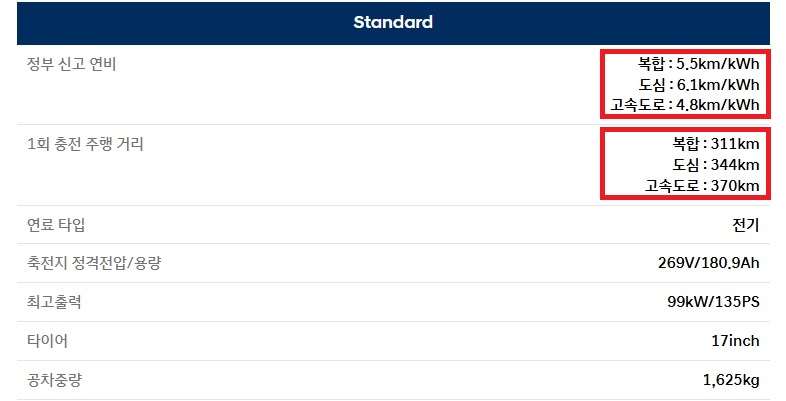The image size is (786, 401).
Task: Click the 269V/180.9Ah battery value
Action: (704, 264)
